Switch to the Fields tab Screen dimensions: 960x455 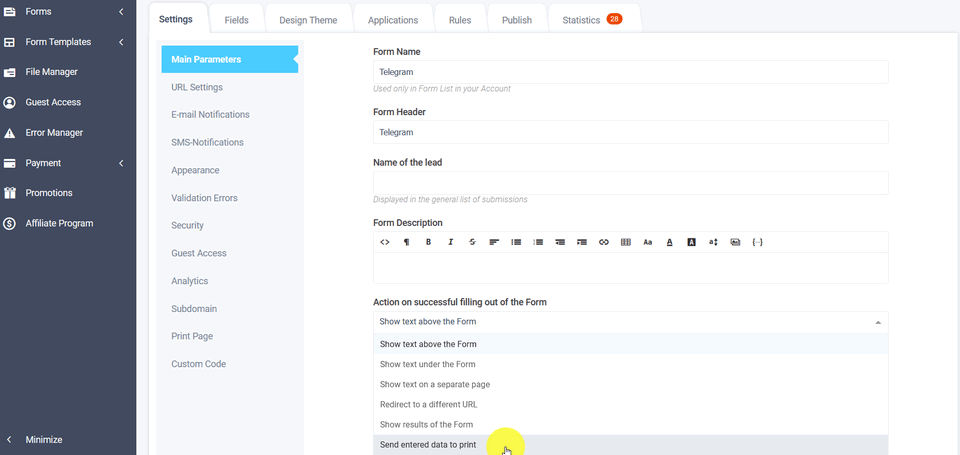pyautogui.click(x=237, y=20)
